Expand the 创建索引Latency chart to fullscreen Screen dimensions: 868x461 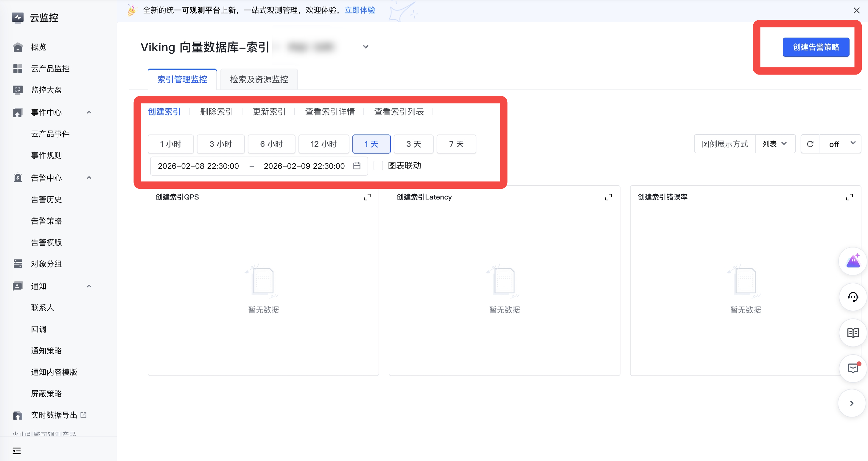coord(608,197)
